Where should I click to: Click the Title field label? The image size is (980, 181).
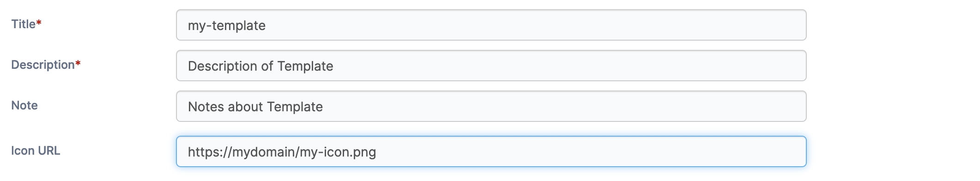[23, 24]
